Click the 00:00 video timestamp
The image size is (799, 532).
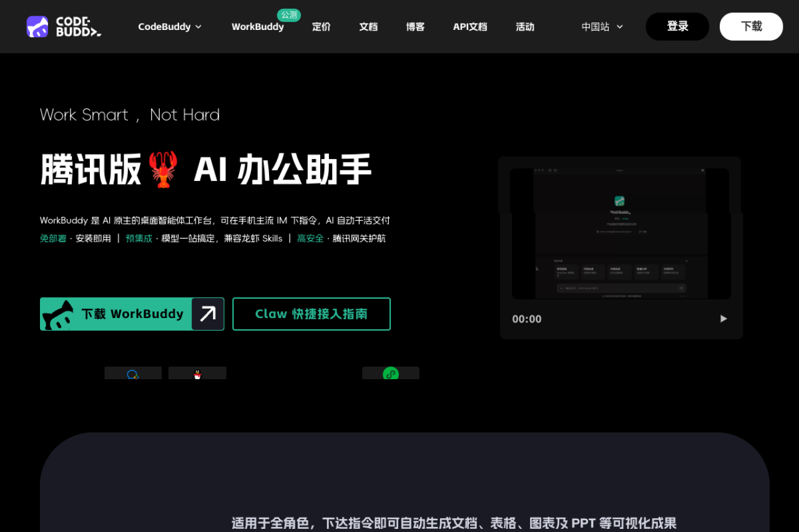(x=527, y=319)
